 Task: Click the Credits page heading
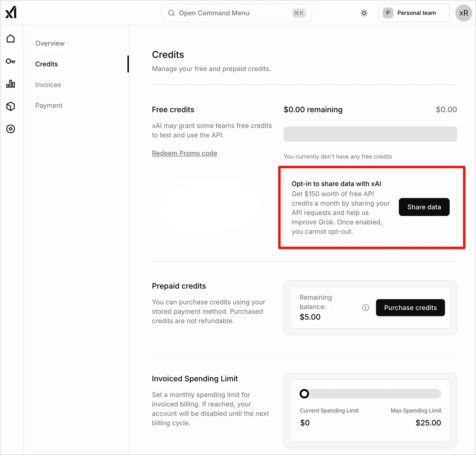pyautogui.click(x=168, y=55)
